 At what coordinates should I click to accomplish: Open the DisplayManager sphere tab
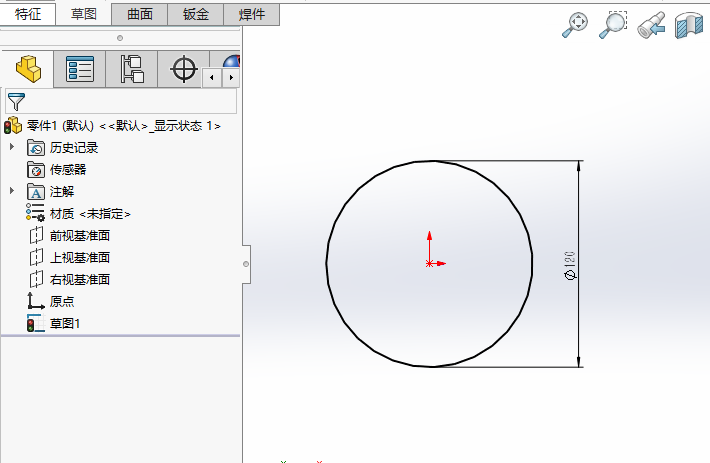(231, 61)
